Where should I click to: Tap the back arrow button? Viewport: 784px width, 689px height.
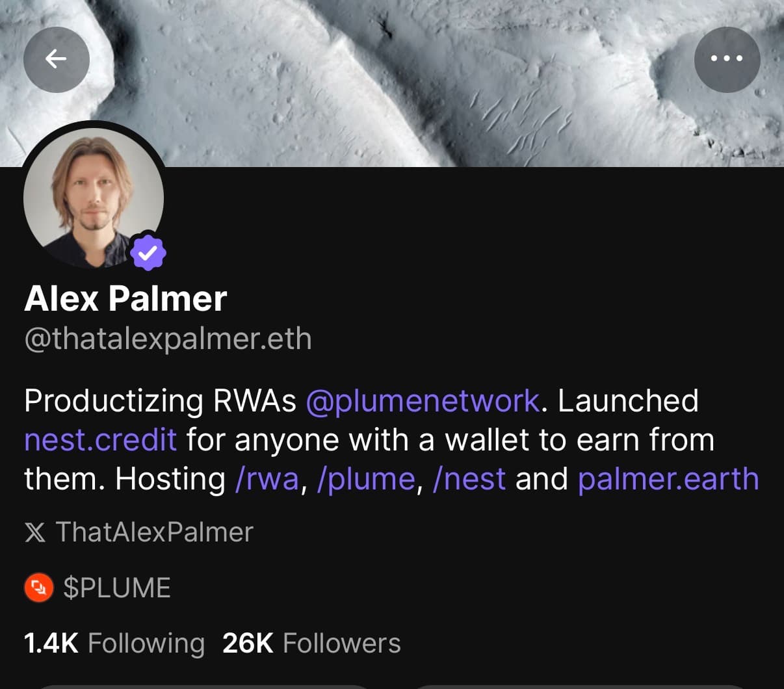pos(57,60)
